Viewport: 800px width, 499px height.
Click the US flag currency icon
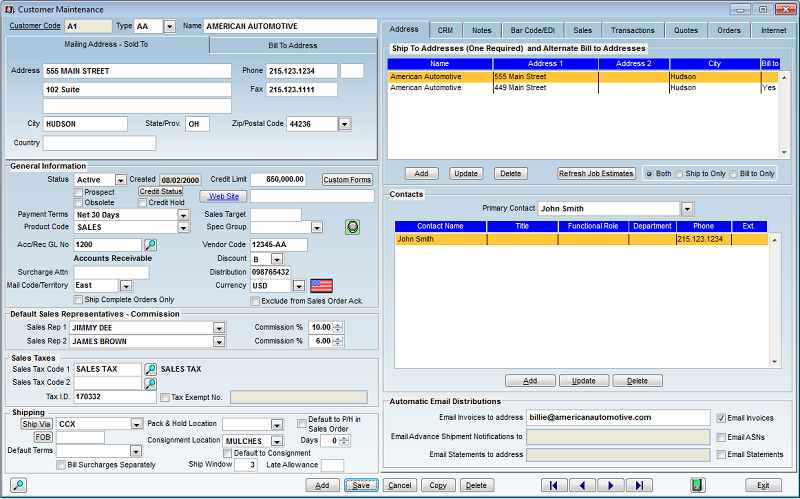[x=321, y=286]
